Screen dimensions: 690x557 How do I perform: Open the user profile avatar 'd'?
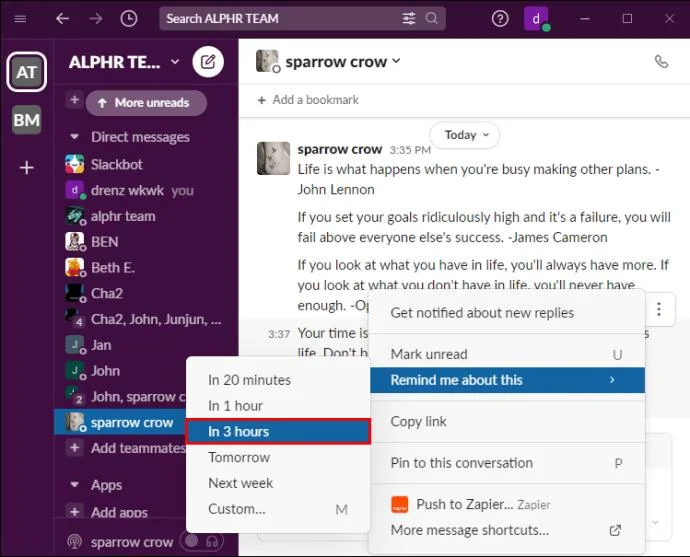(x=536, y=18)
